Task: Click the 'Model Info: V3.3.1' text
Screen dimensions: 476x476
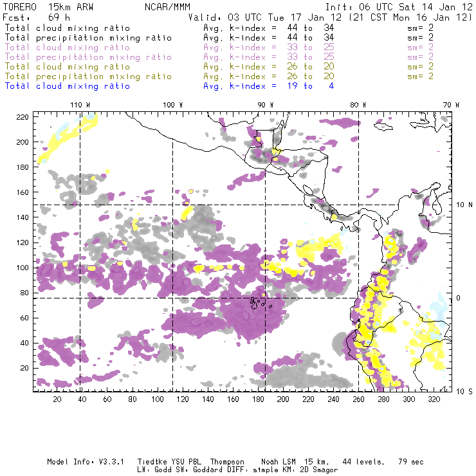Action: point(86,462)
